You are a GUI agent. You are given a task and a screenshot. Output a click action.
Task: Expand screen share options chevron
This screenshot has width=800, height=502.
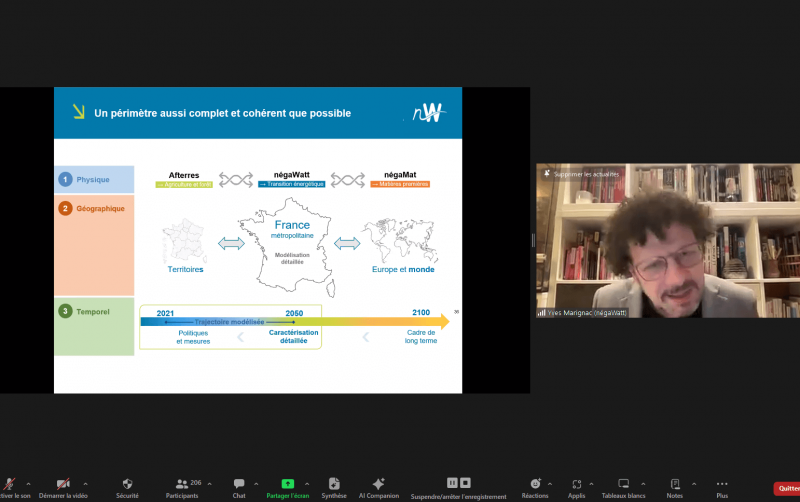click(x=307, y=484)
